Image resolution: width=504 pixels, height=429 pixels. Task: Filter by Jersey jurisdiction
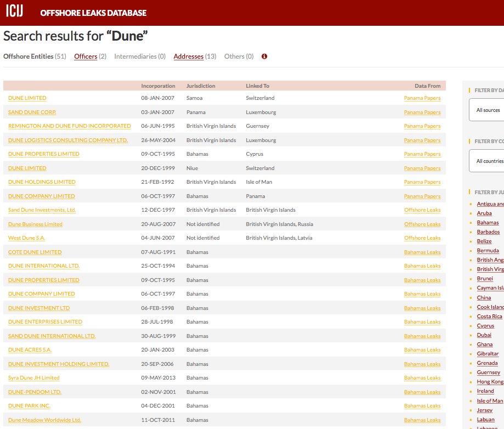coord(485,410)
